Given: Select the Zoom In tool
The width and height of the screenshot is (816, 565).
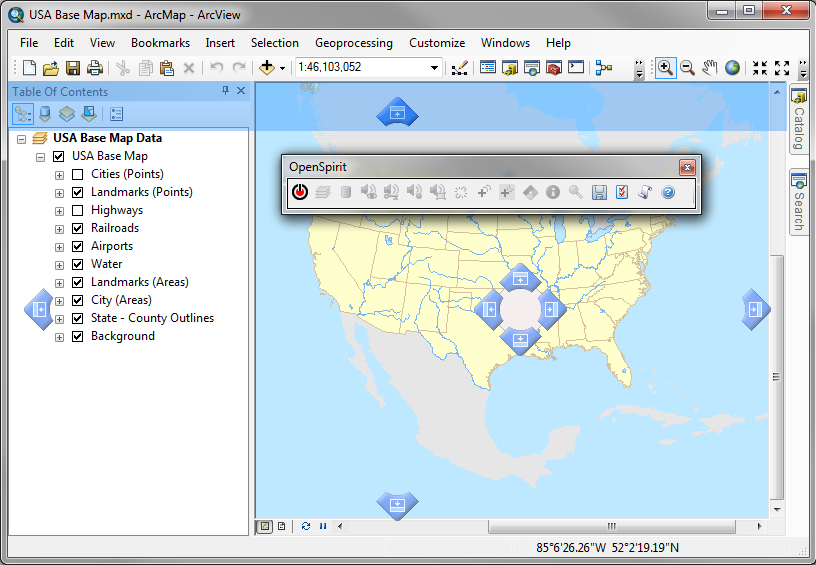Looking at the screenshot, I should (665, 68).
